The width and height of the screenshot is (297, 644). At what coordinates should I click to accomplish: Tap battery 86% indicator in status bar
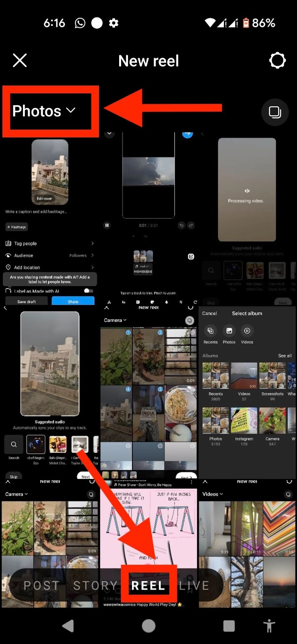coord(258,23)
